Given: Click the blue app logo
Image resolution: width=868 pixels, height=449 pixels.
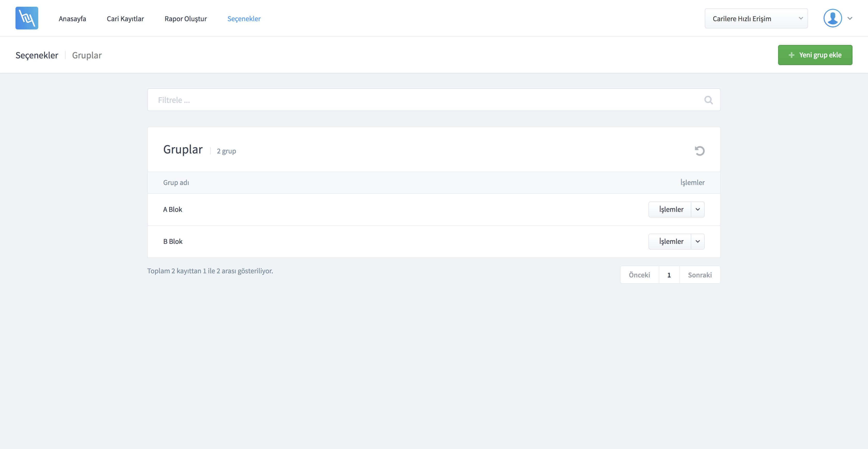Looking at the screenshot, I should [27, 18].
